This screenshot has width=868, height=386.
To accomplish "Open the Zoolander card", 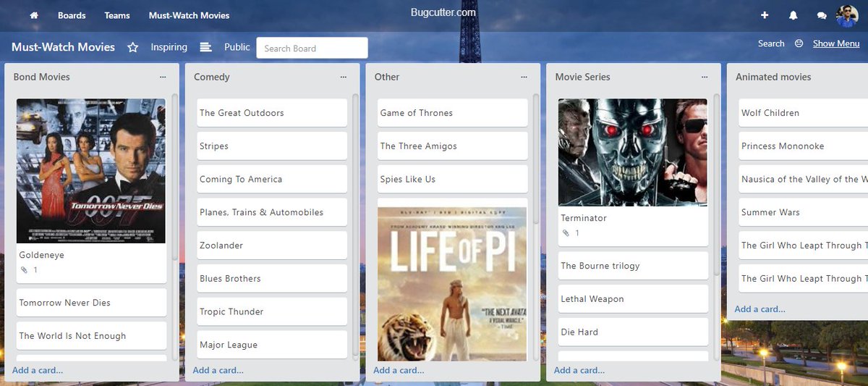I will click(272, 246).
